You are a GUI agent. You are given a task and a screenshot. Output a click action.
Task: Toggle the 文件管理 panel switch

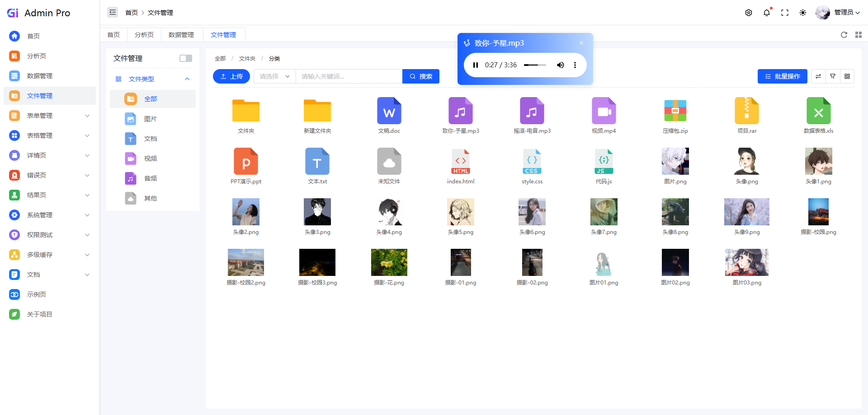click(185, 58)
